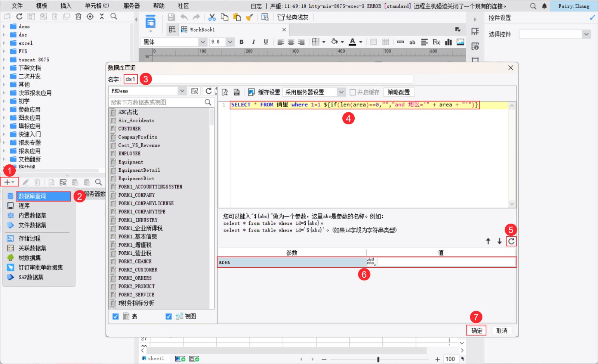Search datasets with the magnifier icon
This screenshot has height=364, width=598.
(98, 182)
